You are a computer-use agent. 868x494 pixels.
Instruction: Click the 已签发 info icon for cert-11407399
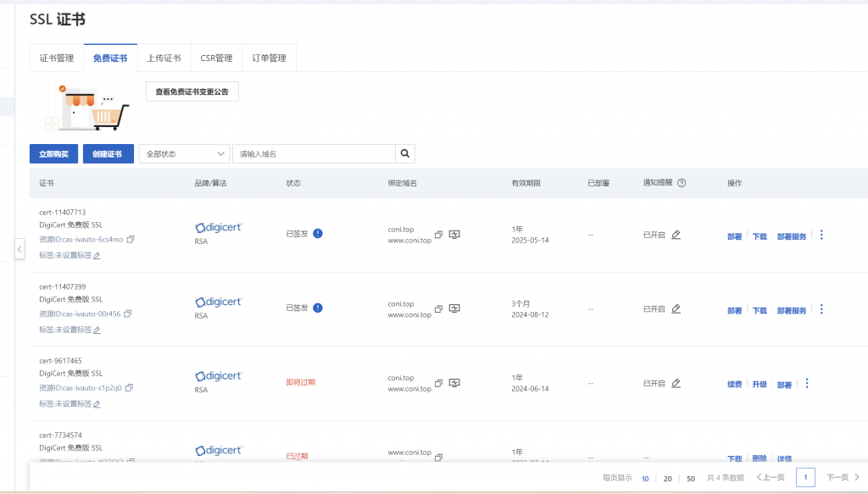click(318, 308)
